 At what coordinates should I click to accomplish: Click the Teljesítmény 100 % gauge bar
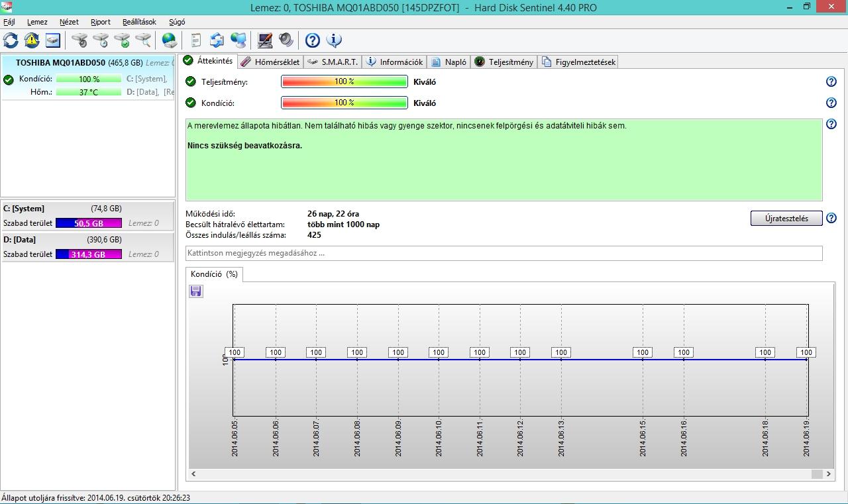coord(344,81)
